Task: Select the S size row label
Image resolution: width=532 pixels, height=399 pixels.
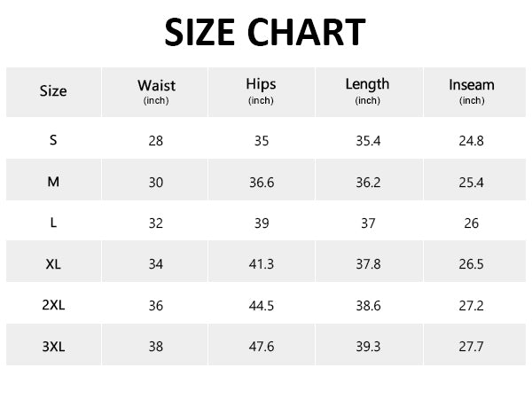Action: [53, 140]
